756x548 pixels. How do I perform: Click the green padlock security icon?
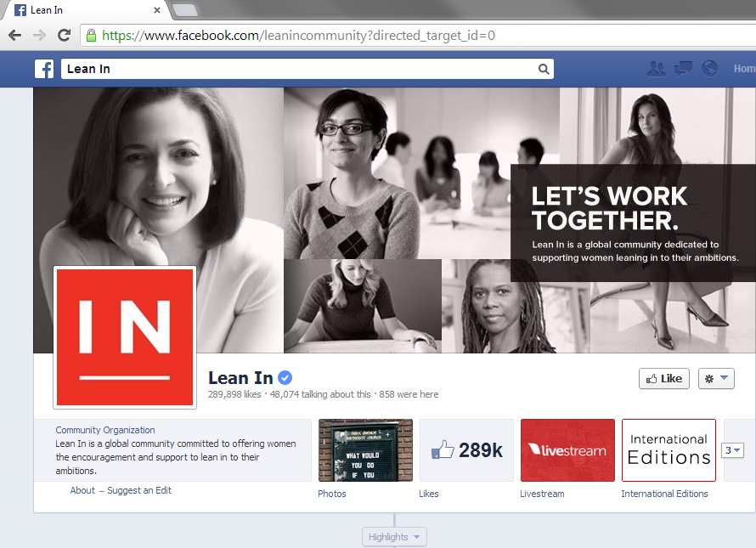[91, 35]
